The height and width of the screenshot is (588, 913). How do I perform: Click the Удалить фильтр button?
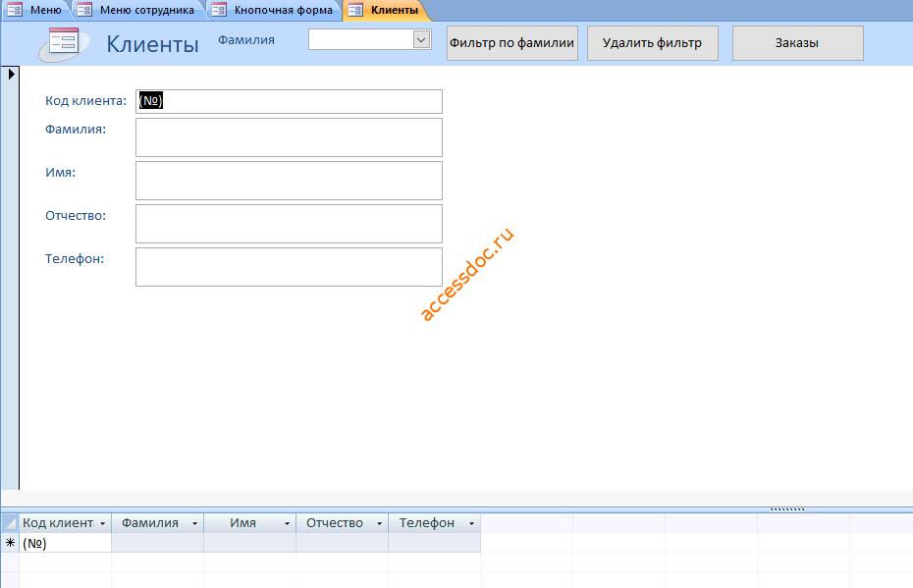pyautogui.click(x=652, y=43)
